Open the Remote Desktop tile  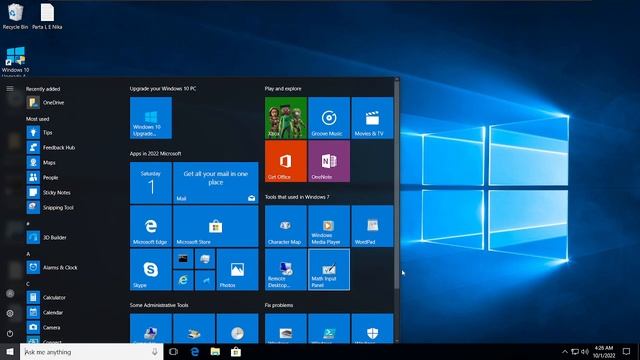pyautogui.click(x=286, y=269)
